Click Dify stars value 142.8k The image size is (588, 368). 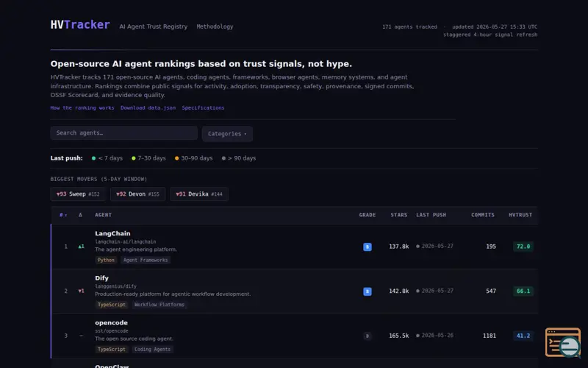398,291
